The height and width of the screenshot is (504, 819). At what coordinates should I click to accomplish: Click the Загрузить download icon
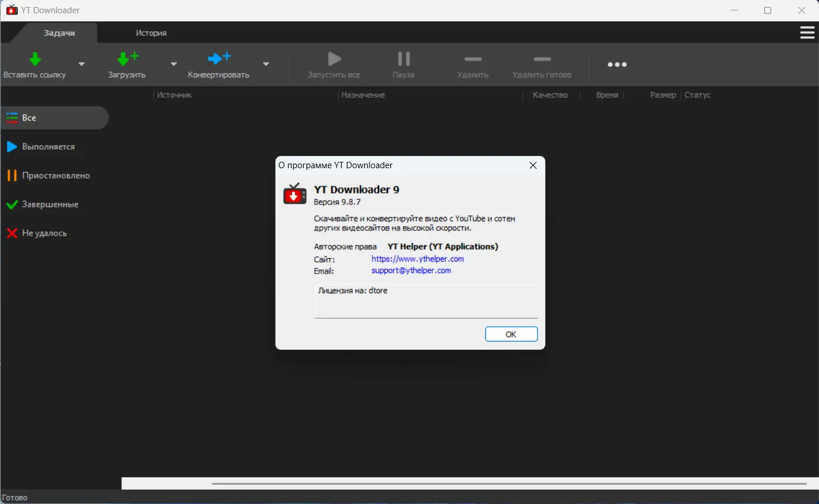pyautogui.click(x=127, y=59)
